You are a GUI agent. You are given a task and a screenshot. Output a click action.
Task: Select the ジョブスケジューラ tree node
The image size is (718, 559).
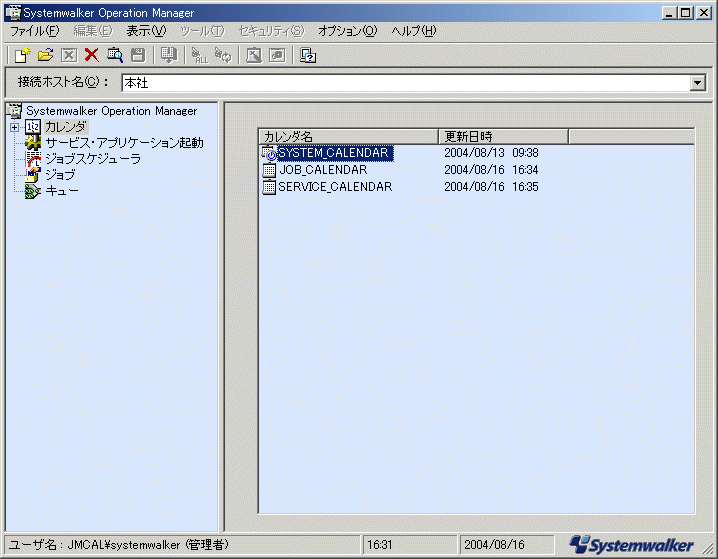pyautogui.click(x=92, y=159)
